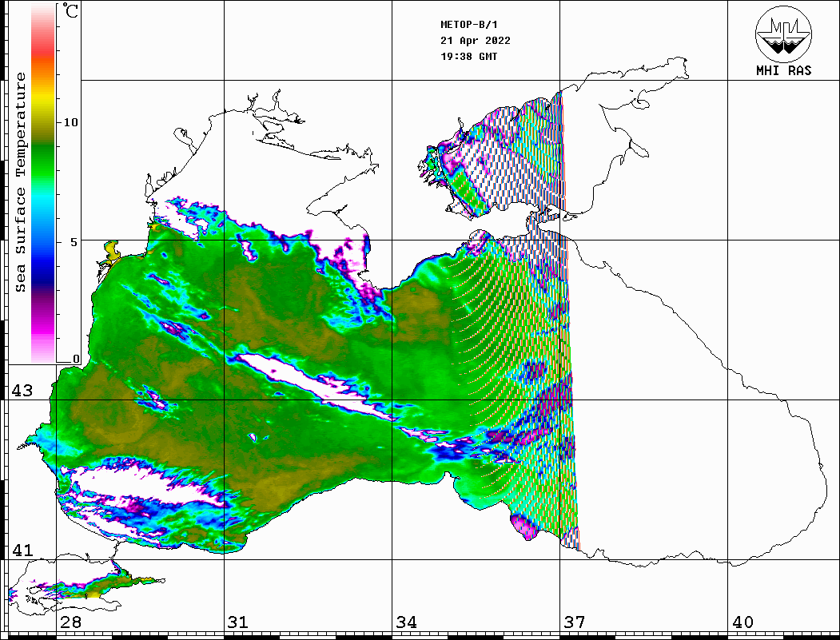Click the longitude label '40'
The image size is (840, 640).
tap(742, 622)
